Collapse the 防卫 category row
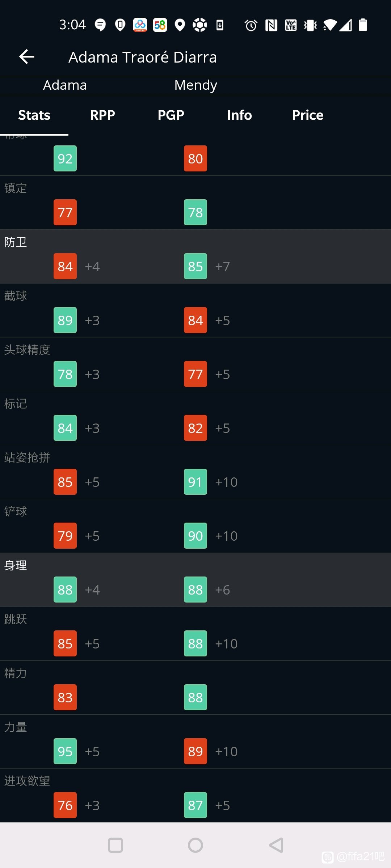 pyautogui.click(x=195, y=256)
